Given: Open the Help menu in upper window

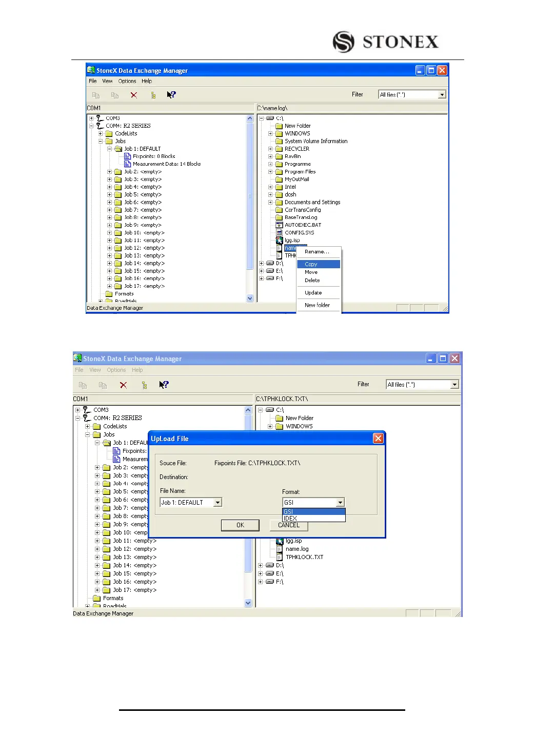Looking at the screenshot, I should click(x=147, y=81).
